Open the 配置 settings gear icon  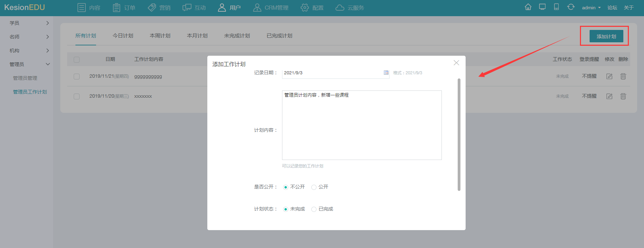point(305,8)
